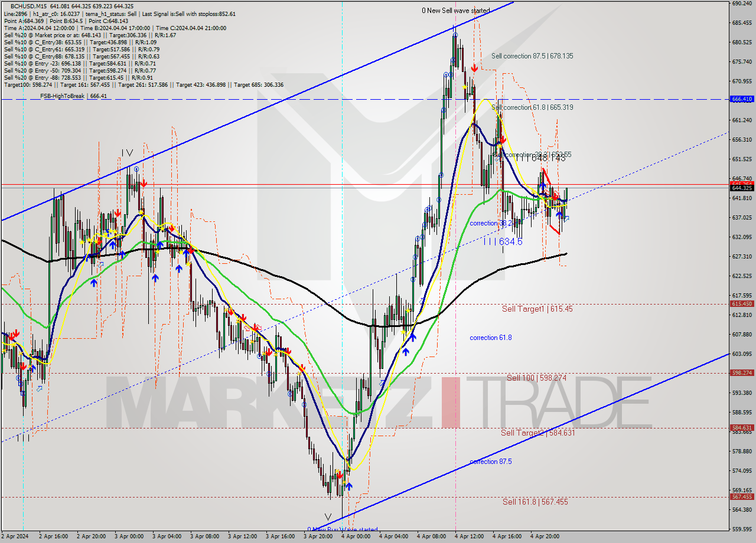Click the 'Line:2896 | h1_atr_c0' info line
Screen dimensions: 756x543
(x=120, y=14)
